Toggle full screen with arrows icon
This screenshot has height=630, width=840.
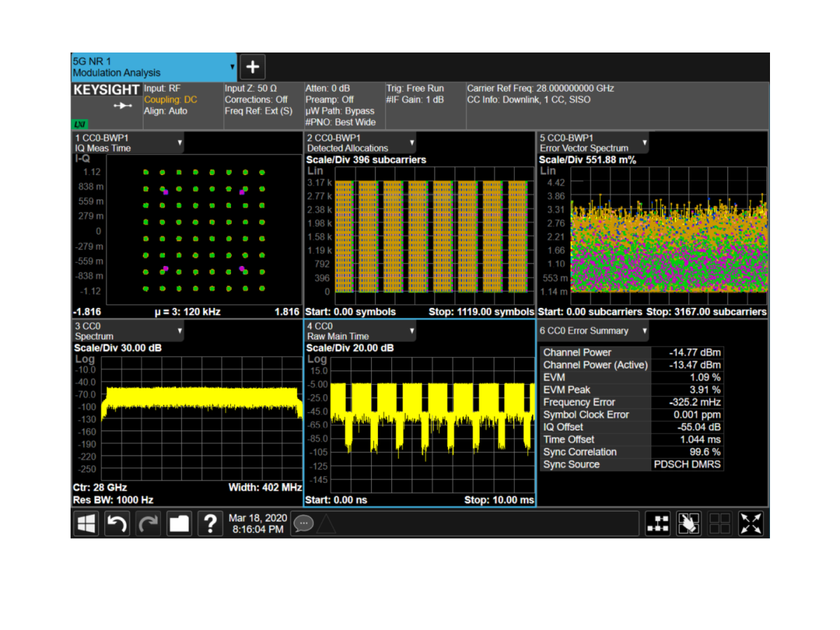[751, 524]
